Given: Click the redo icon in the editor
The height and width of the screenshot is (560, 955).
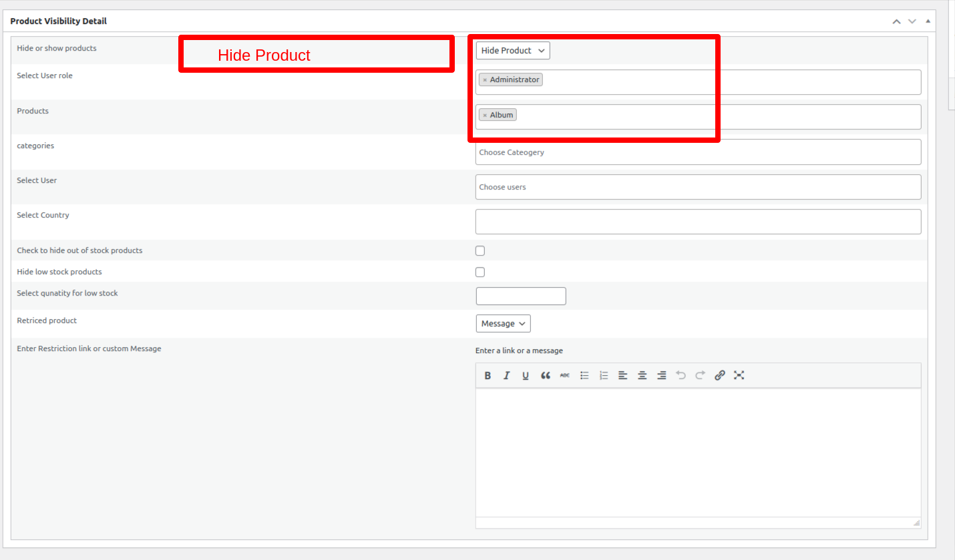Looking at the screenshot, I should 700,375.
